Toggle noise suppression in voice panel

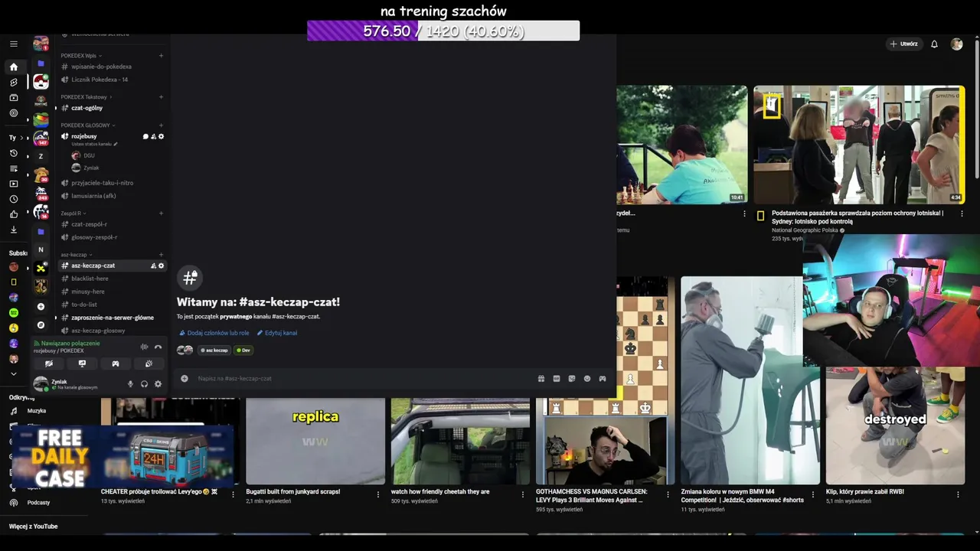click(x=143, y=347)
